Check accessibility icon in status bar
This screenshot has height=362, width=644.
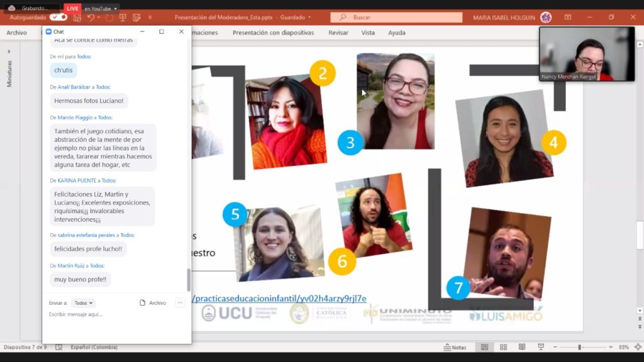(58, 347)
